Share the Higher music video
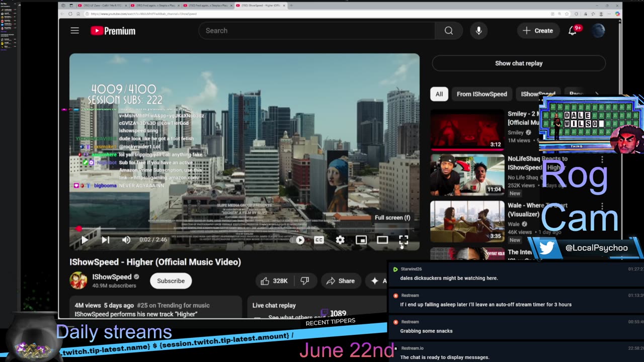Viewport: 644px width, 362px height. pyautogui.click(x=341, y=281)
